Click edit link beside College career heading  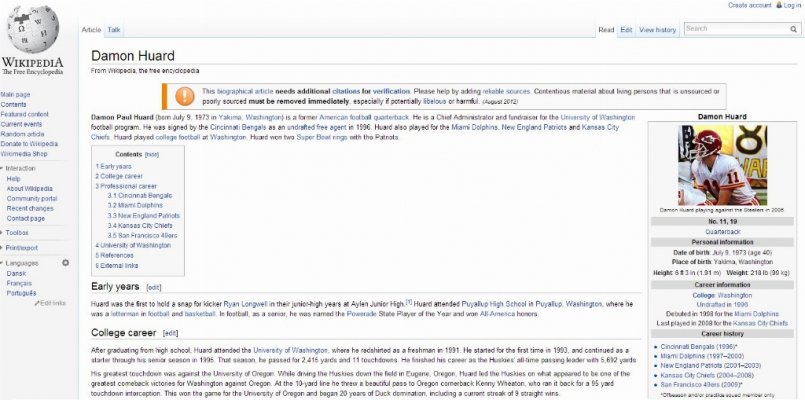click(x=170, y=334)
